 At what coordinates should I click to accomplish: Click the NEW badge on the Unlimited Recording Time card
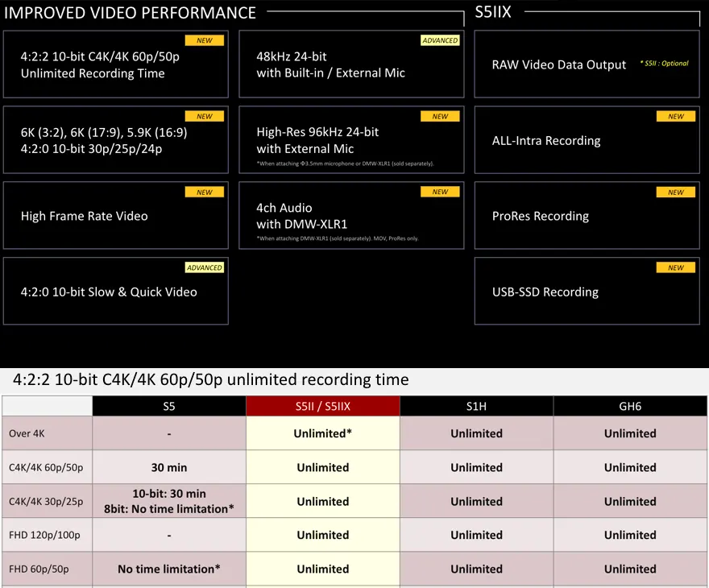[205, 40]
